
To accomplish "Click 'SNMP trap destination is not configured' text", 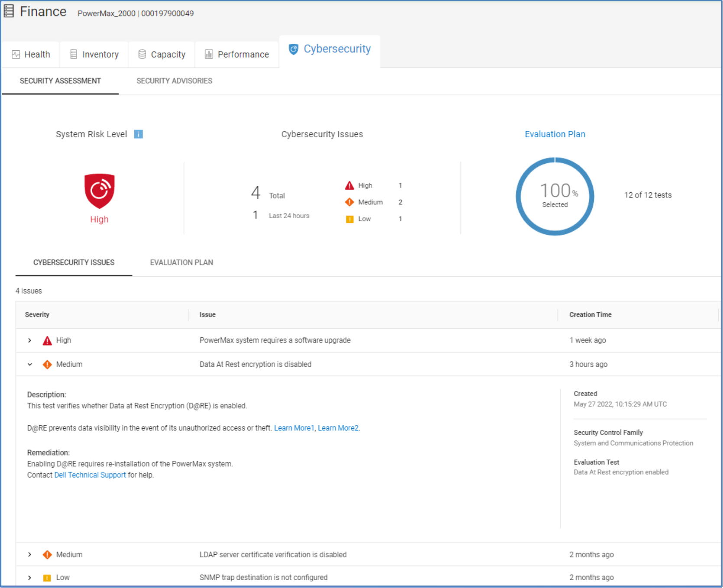I will point(263,578).
